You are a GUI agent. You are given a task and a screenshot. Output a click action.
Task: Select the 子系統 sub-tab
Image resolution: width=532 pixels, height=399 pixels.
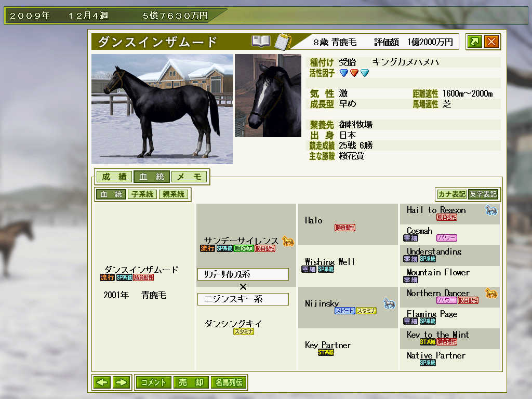pyautogui.click(x=142, y=194)
